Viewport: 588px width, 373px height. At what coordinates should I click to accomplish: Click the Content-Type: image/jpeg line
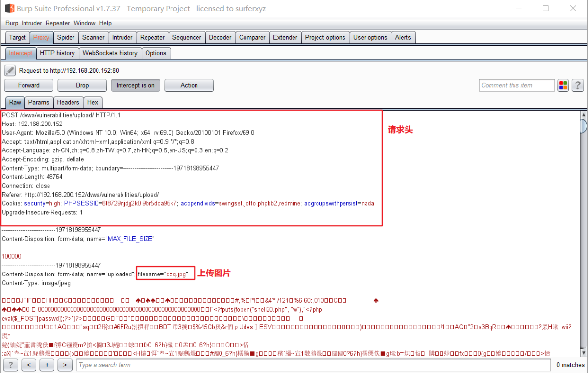36,283
